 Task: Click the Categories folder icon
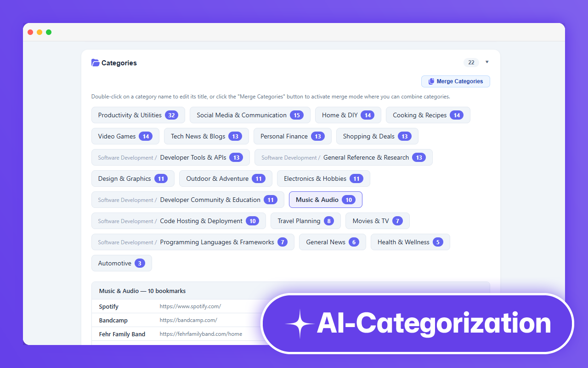coord(95,63)
